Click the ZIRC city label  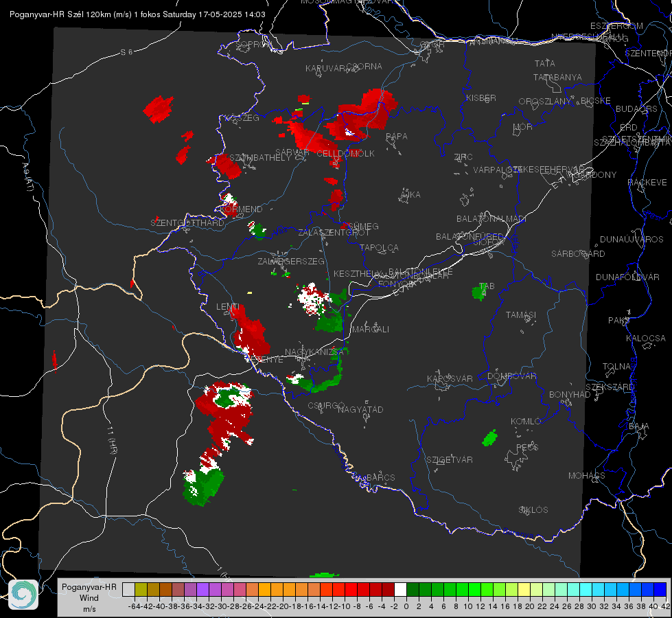coord(463,157)
